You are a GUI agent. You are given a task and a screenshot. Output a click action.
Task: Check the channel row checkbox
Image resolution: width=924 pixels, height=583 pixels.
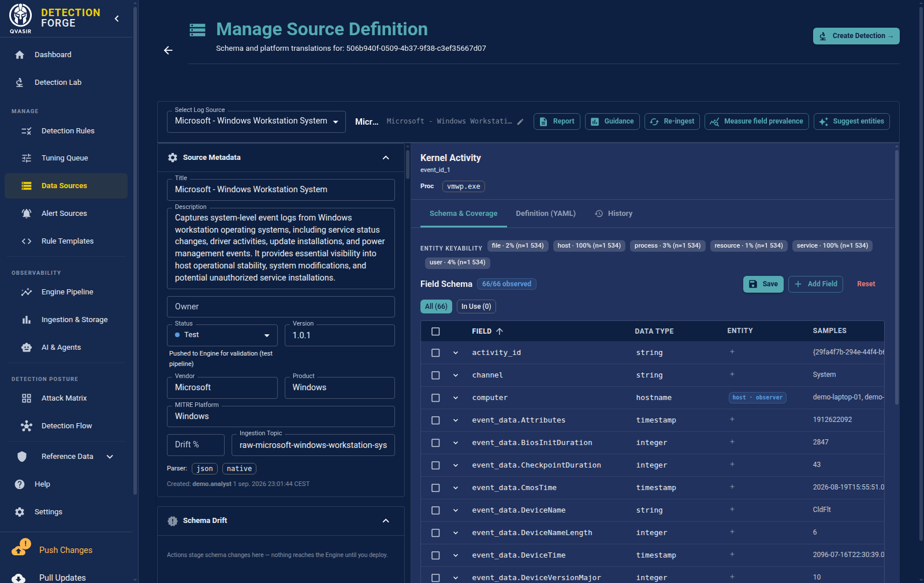coord(435,375)
